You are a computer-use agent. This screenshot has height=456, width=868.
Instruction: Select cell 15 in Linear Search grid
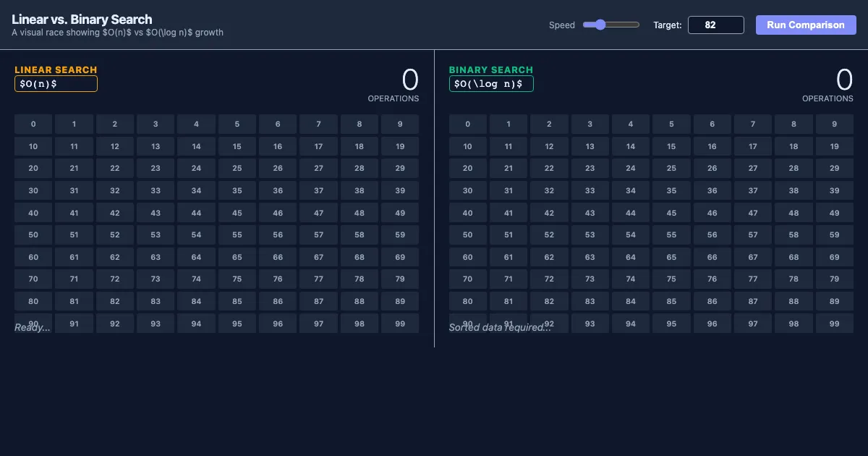(237, 146)
